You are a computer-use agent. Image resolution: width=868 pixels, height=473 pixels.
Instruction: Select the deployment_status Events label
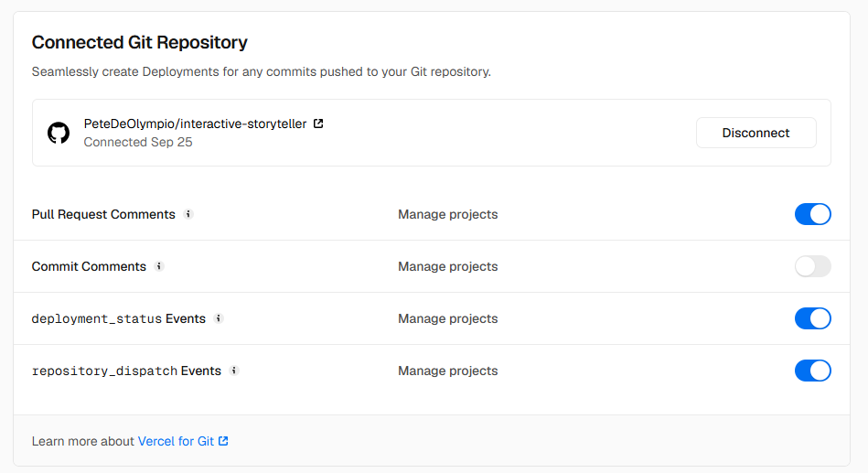(x=119, y=318)
